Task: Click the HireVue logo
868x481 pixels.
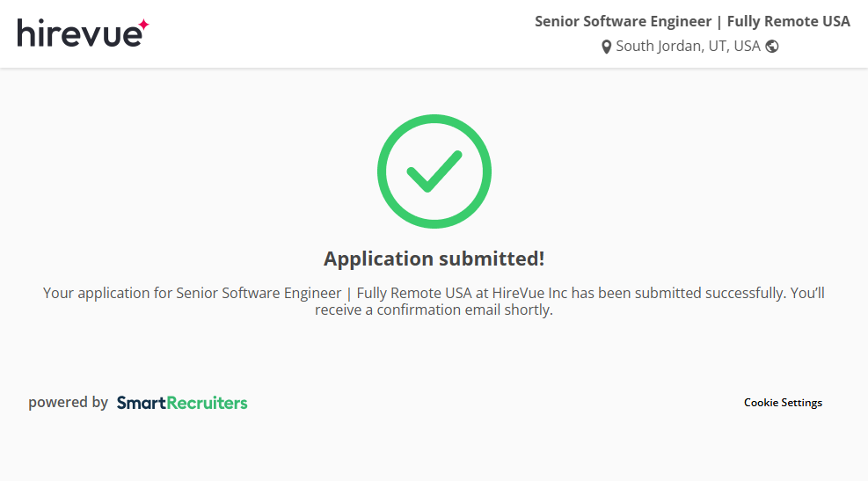Action: coord(82,33)
